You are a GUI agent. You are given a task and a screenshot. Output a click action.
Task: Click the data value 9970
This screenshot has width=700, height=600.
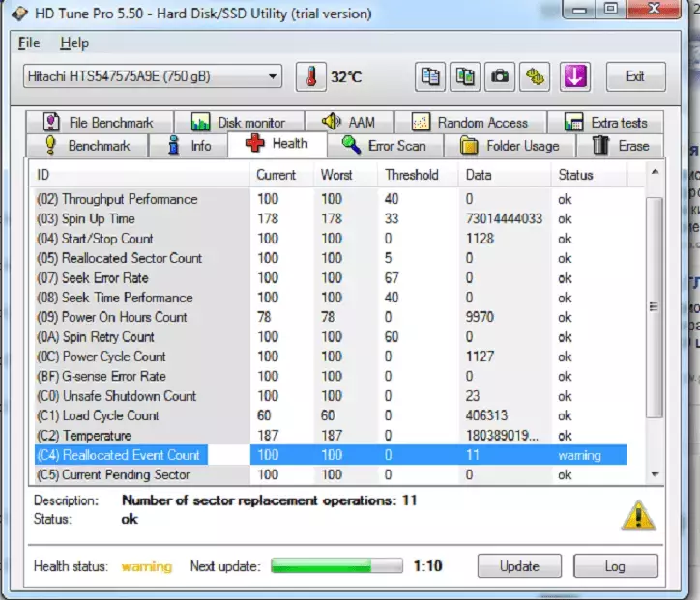tap(480, 317)
